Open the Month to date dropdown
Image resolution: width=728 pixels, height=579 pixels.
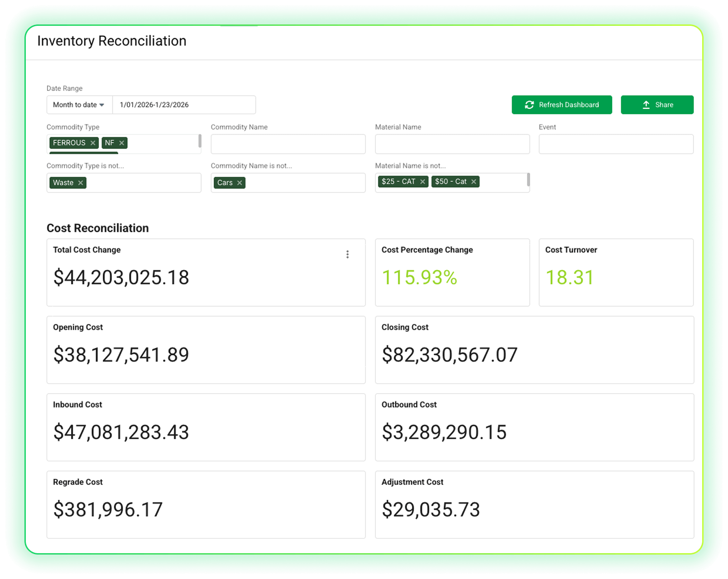pyautogui.click(x=79, y=105)
